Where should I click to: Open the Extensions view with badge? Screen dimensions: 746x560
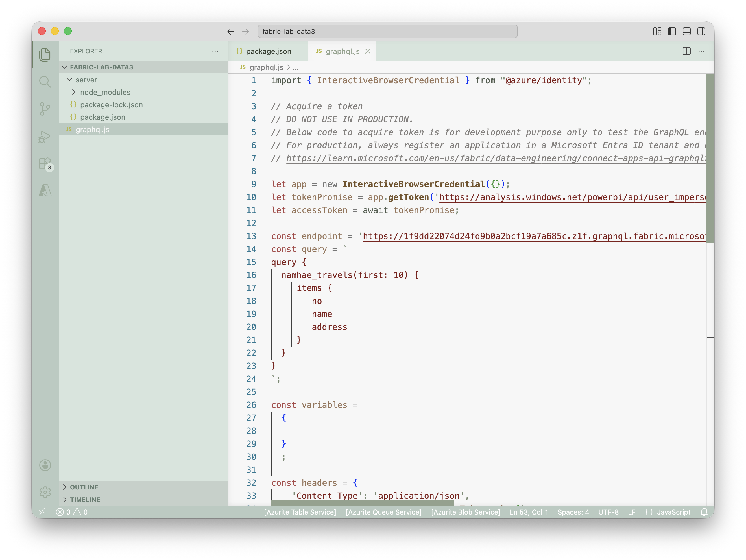pyautogui.click(x=45, y=164)
